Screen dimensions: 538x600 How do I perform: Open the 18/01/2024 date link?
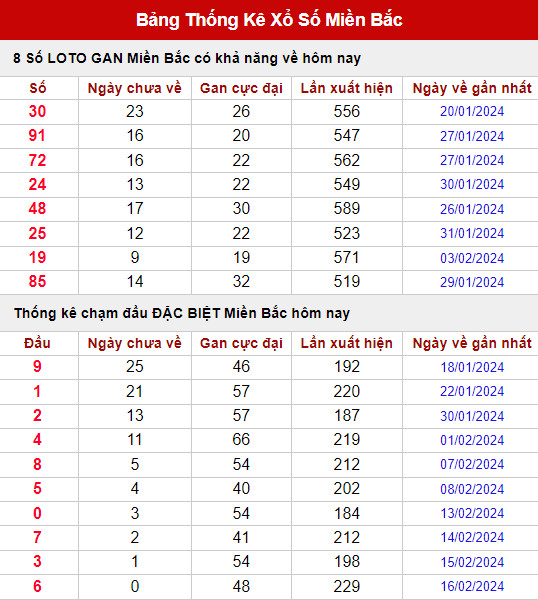click(472, 367)
